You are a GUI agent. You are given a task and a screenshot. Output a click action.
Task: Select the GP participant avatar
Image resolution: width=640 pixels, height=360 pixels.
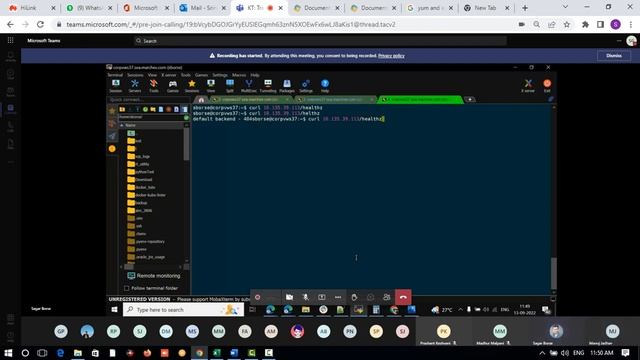(61, 331)
